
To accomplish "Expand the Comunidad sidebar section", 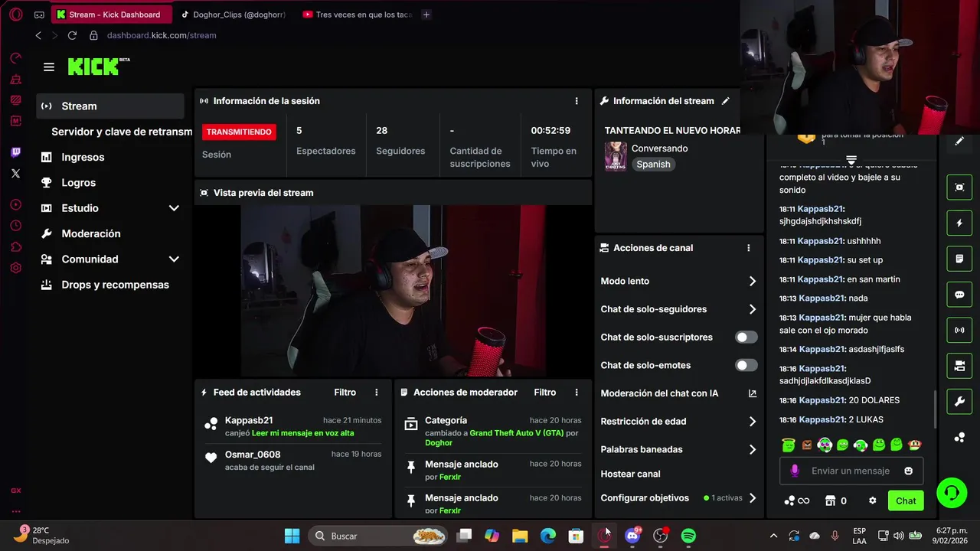I will click(174, 259).
